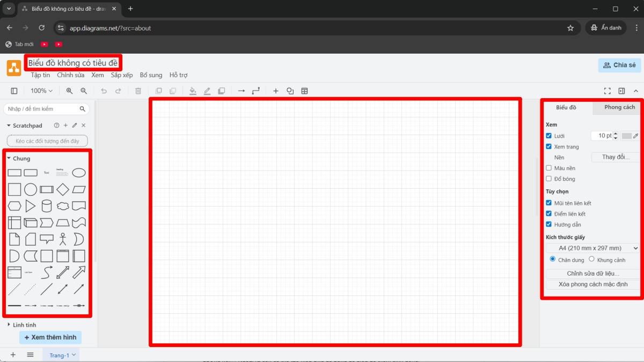Click the line color pencil icon
Image resolution: width=644 pixels, height=362 pixels.
207,91
